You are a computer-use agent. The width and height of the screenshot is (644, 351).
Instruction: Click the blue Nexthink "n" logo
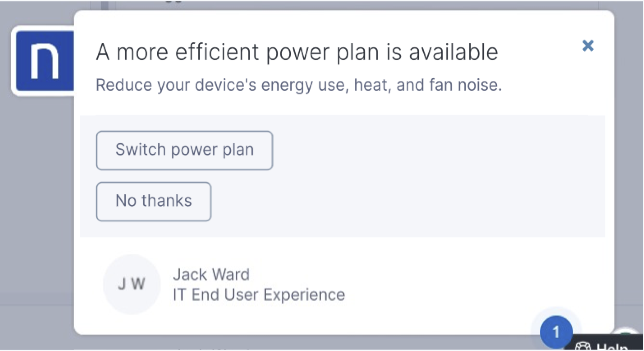pyautogui.click(x=45, y=61)
